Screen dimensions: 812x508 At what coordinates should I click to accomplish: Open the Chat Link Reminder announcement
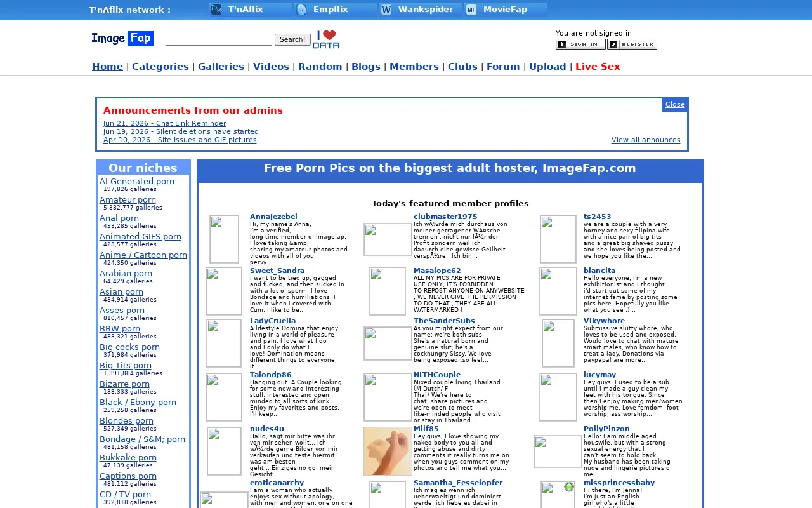tap(165, 123)
